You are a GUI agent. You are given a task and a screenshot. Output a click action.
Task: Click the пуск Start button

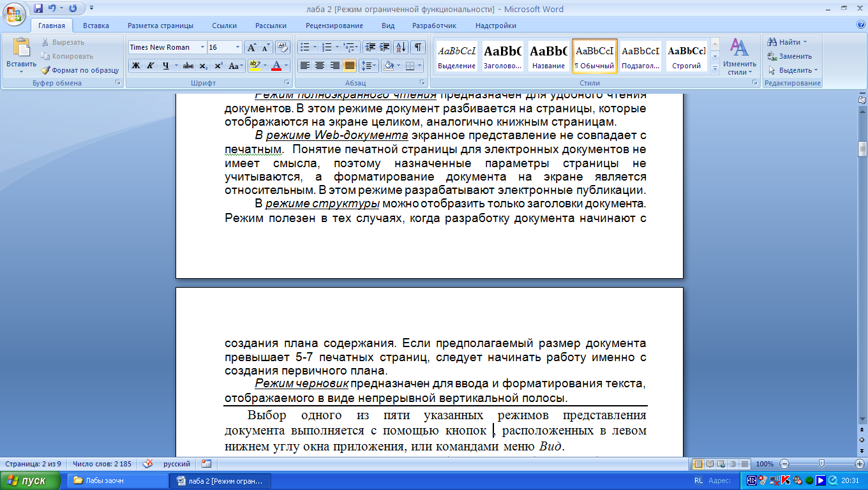point(32,480)
